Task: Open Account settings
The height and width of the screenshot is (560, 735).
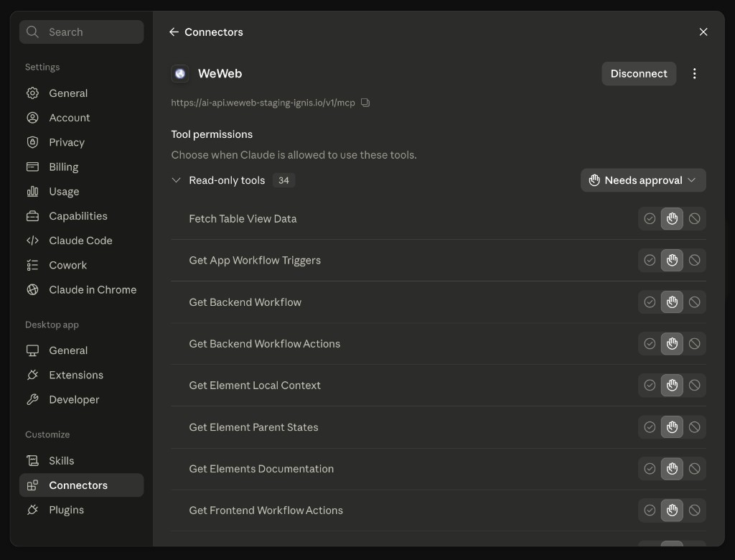Action: pos(81,118)
